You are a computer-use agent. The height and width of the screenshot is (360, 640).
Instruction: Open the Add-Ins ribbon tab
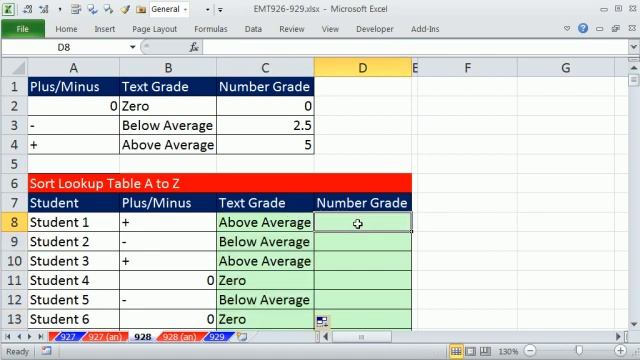[425, 29]
